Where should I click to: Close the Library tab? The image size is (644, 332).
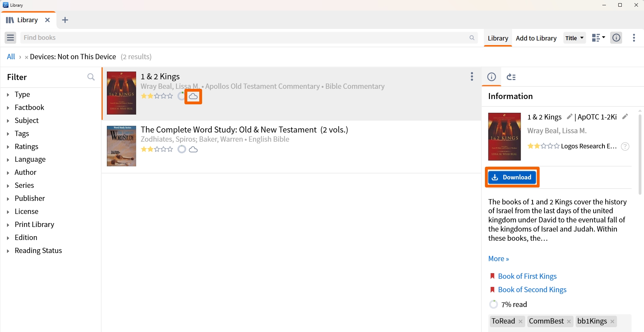coord(47,20)
